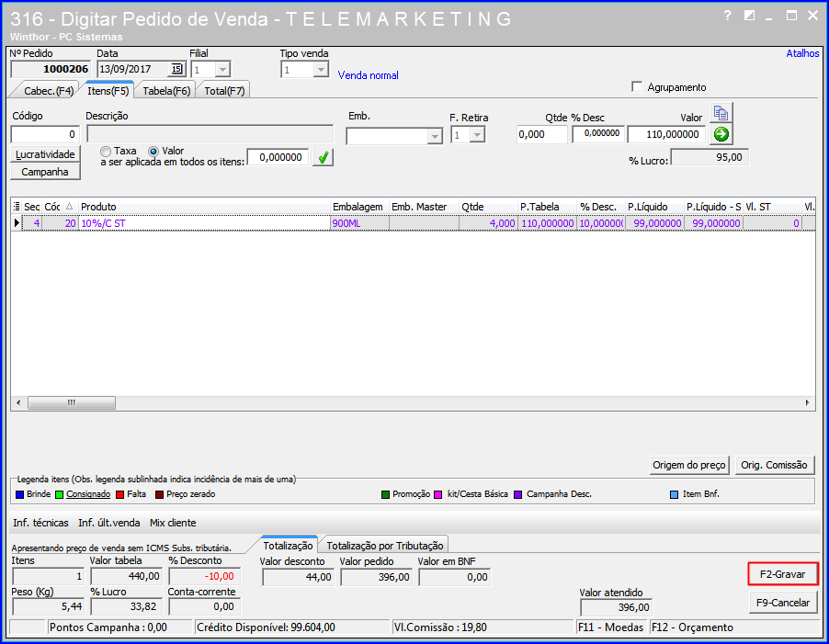Click the purple Campanha Desc. swatch
The image size is (829, 644).
[518, 494]
